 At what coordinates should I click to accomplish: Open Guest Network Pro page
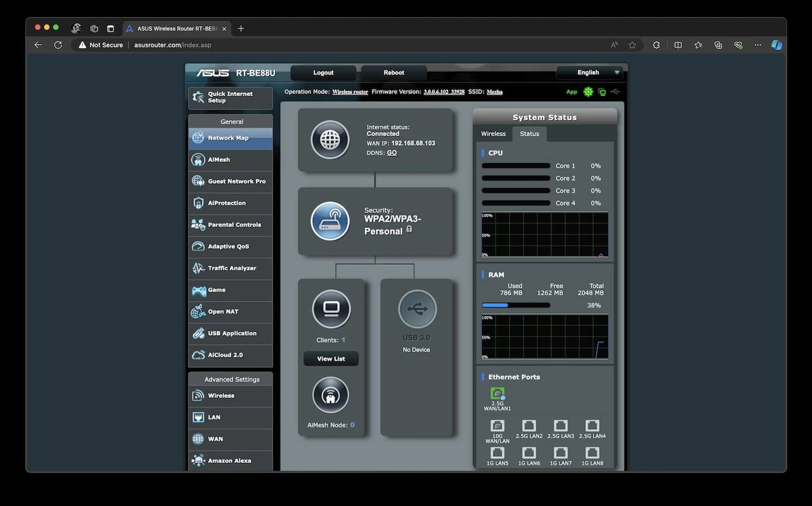pyautogui.click(x=230, y=181)
